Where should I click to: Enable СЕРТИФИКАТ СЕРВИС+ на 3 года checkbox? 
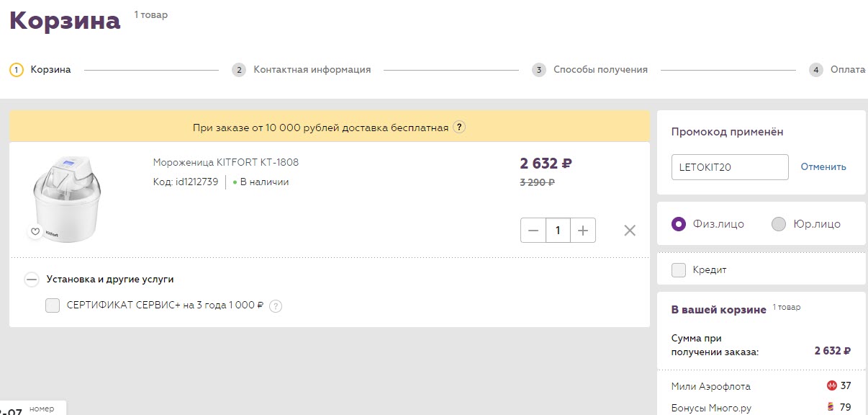click(x=53, y=305)
